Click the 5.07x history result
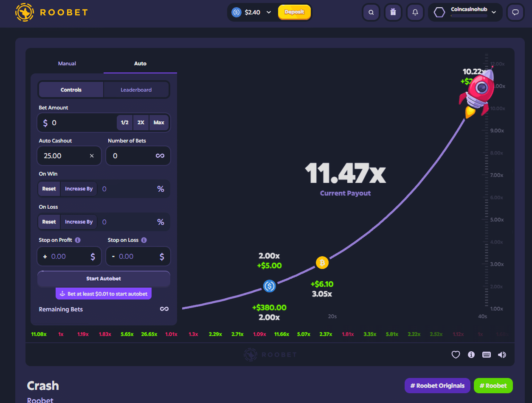The height and width of the screenshot is (403, 532). [304, 334]
